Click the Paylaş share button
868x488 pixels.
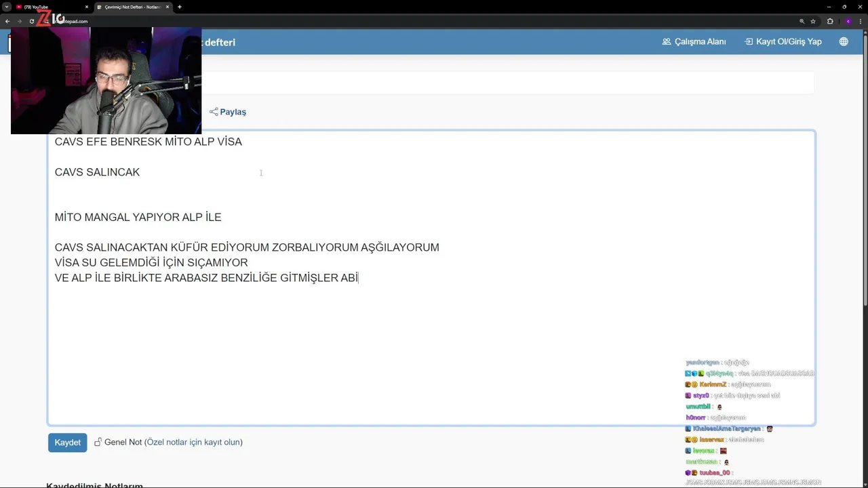point(228,112)
